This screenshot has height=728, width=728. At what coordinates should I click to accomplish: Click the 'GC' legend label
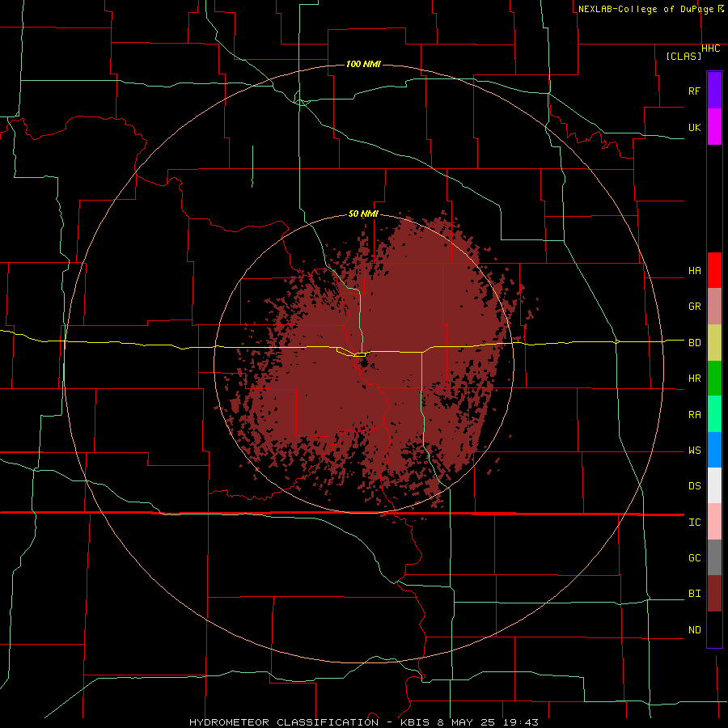[x=694, y=558]
